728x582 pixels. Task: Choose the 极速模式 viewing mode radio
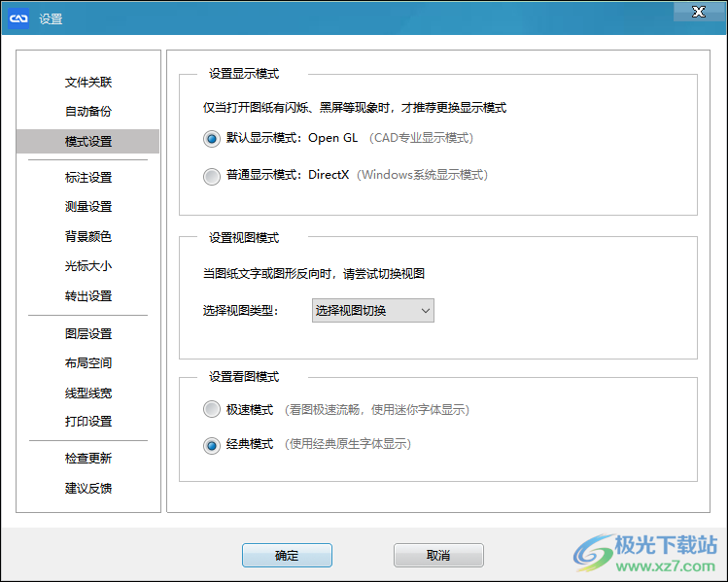(x=212, y=409)
